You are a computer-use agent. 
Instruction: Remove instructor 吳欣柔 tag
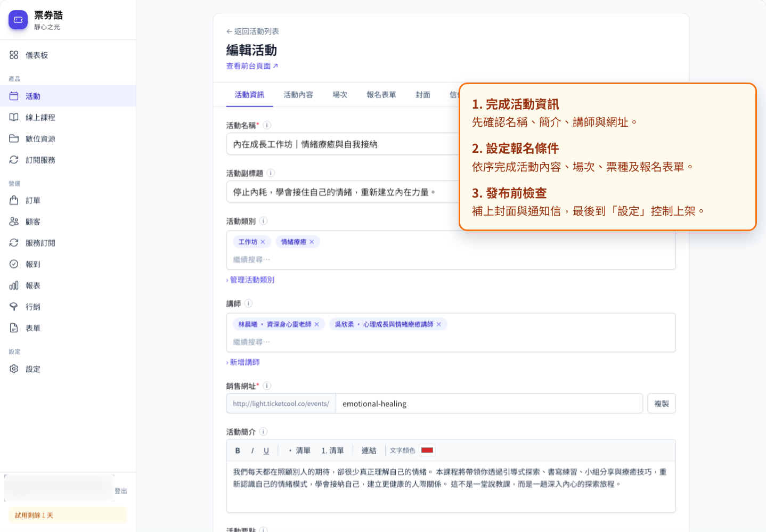(438, 324)
